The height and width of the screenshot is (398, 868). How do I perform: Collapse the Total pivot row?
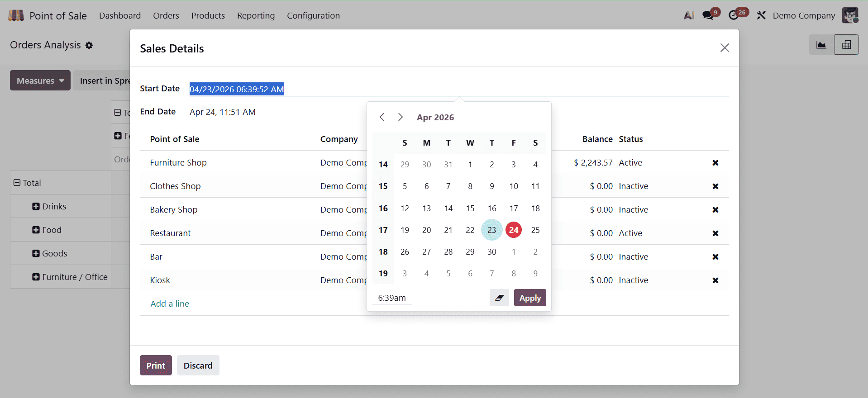(x=17, y=183)
